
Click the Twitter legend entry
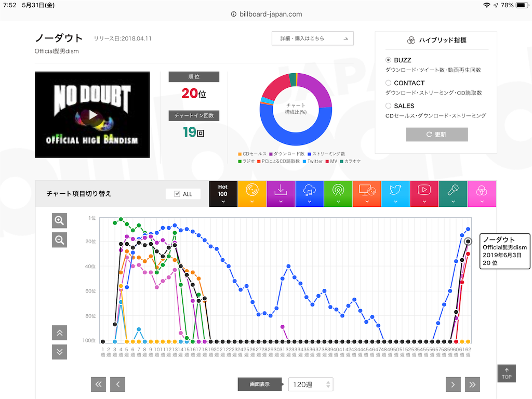tap(312, 162)
